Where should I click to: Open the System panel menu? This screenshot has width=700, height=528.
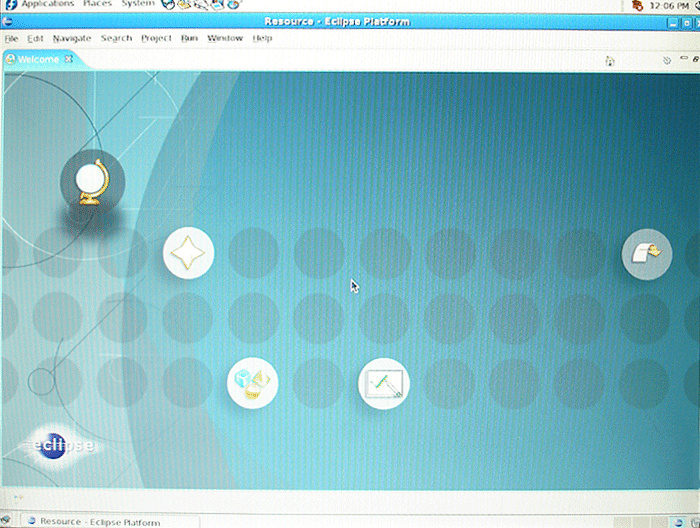tap(138, 4)
